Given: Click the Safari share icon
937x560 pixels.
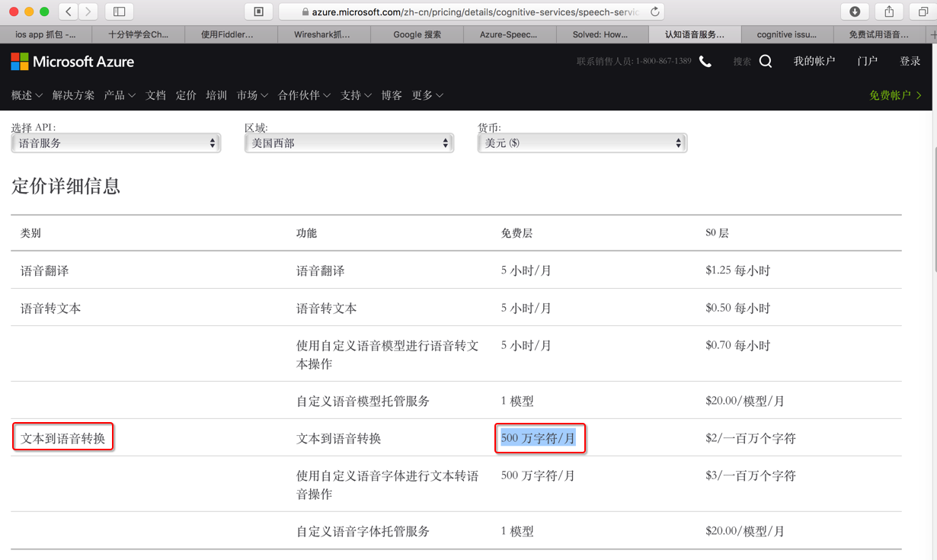Looking at the screenshot, I should pyautogui.click(x=889, y=11).
